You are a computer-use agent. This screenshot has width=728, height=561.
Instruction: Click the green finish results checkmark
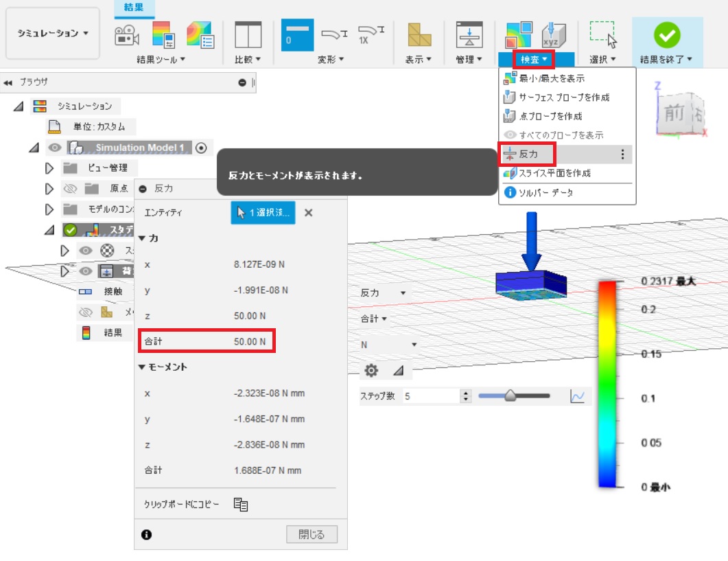tap(667, 35)
